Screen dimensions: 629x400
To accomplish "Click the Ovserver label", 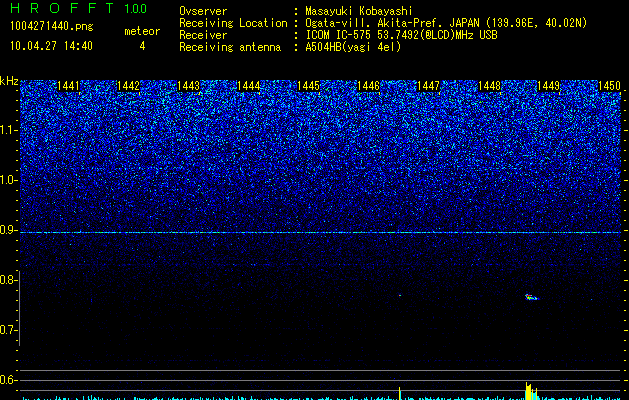I will click(x=203, y=11).
